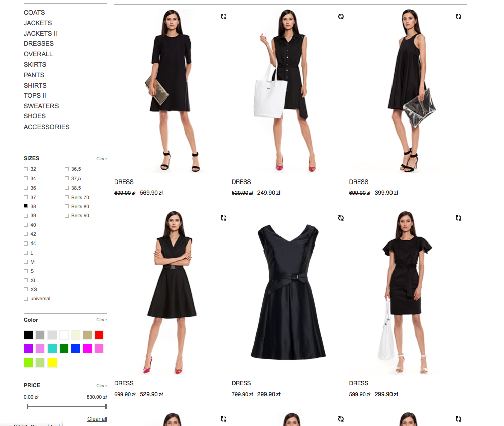This screenshot has width=504, height=426.
Task: Click refresh icon on 799.90 zł dress
Action: (x=341, y=218)
